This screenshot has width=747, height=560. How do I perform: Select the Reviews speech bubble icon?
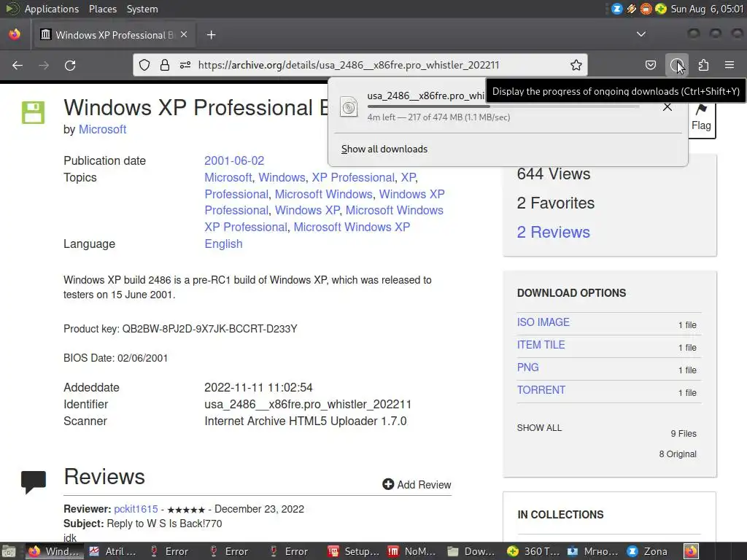click(34, 482)
